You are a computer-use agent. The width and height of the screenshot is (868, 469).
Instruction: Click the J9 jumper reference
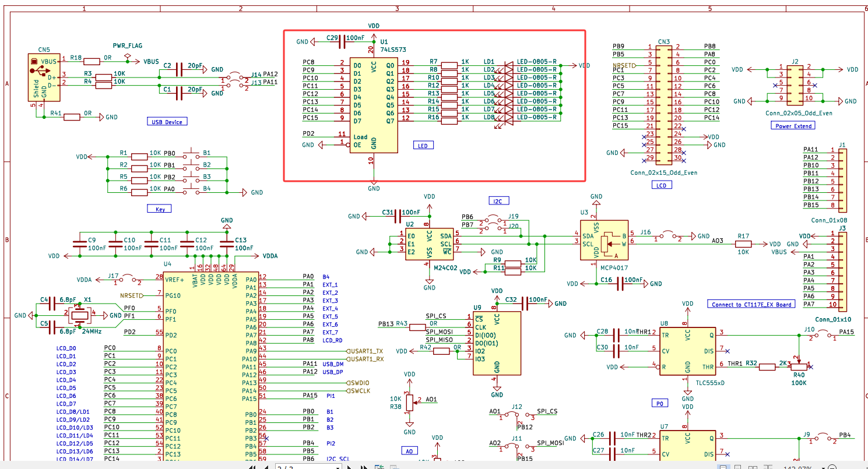[x=807, y=434]
